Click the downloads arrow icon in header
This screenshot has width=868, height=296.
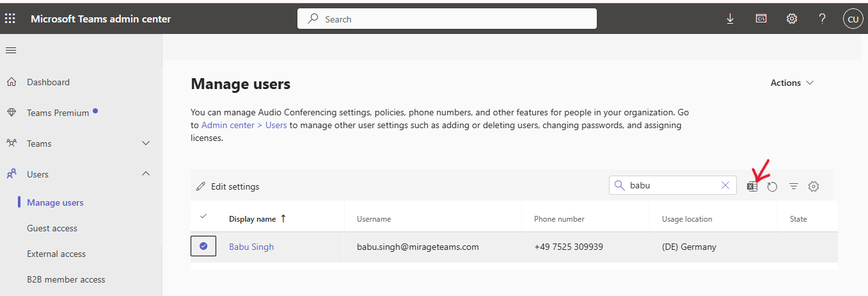tap(730, 19)
